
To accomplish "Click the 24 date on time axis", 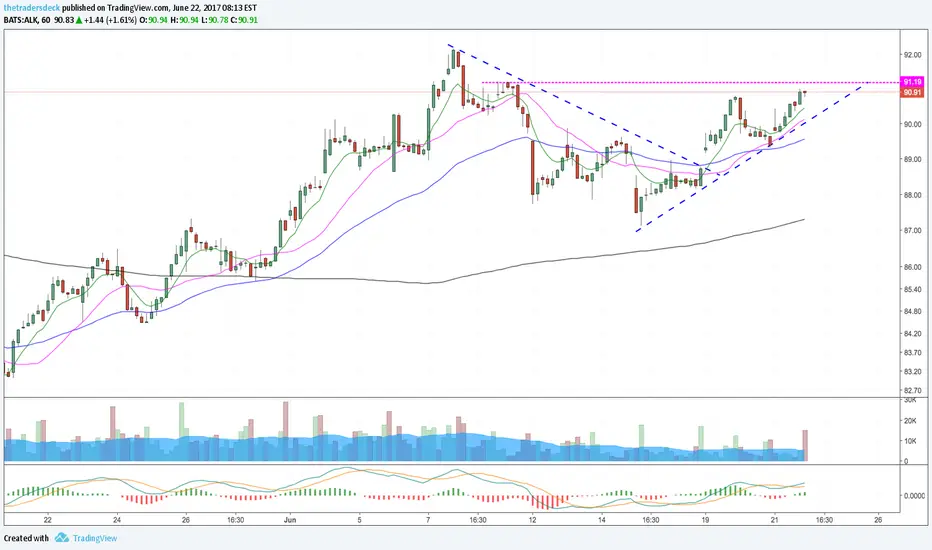I will 117,520.
